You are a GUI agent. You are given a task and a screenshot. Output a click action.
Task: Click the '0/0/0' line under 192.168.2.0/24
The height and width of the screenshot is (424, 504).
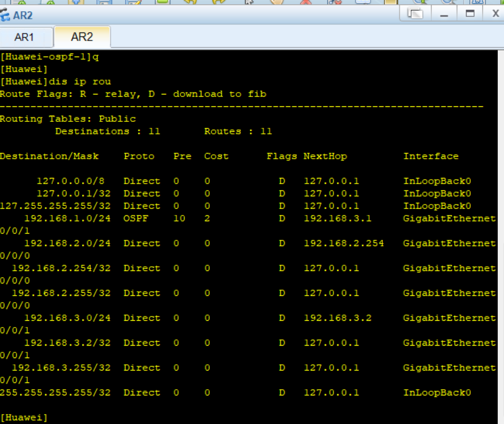(15, 256)
